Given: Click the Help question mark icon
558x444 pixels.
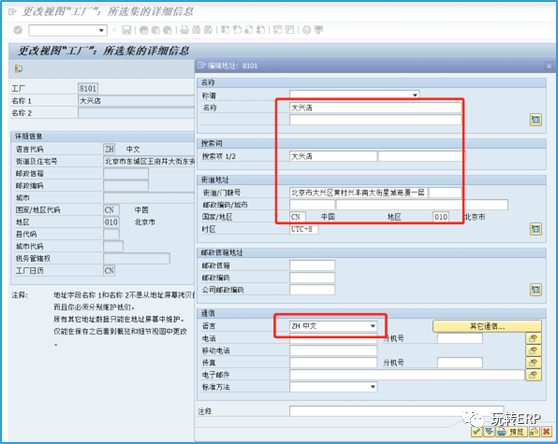Looking at the screenshot, I should (307, 30).
